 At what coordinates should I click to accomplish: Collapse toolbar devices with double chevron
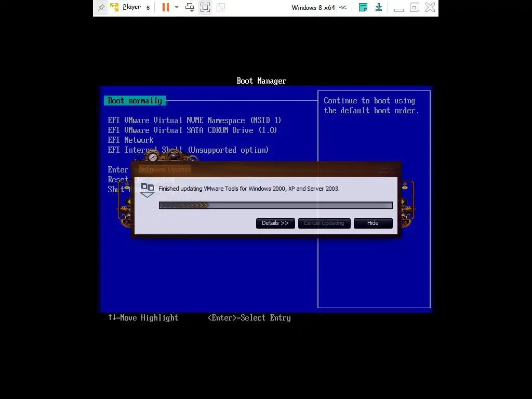(343, 7)
